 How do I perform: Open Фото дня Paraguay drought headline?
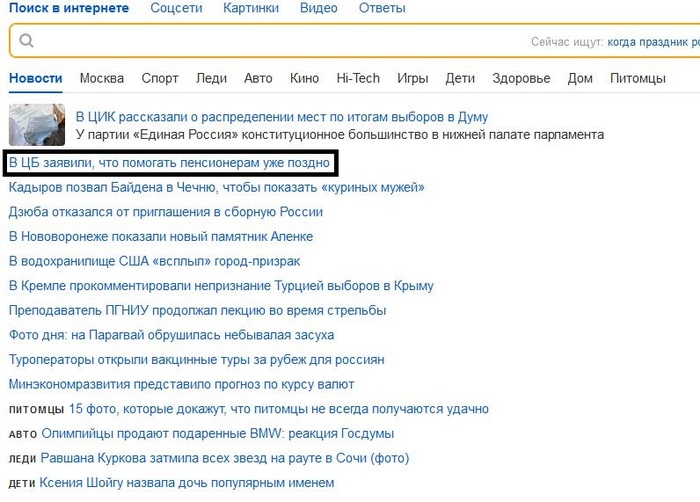point(171,335)
